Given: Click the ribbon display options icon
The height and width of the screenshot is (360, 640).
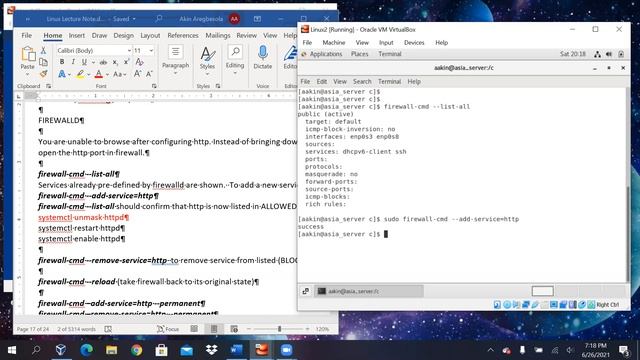Looking at the screenshot, I should click(x=258, y=19).
